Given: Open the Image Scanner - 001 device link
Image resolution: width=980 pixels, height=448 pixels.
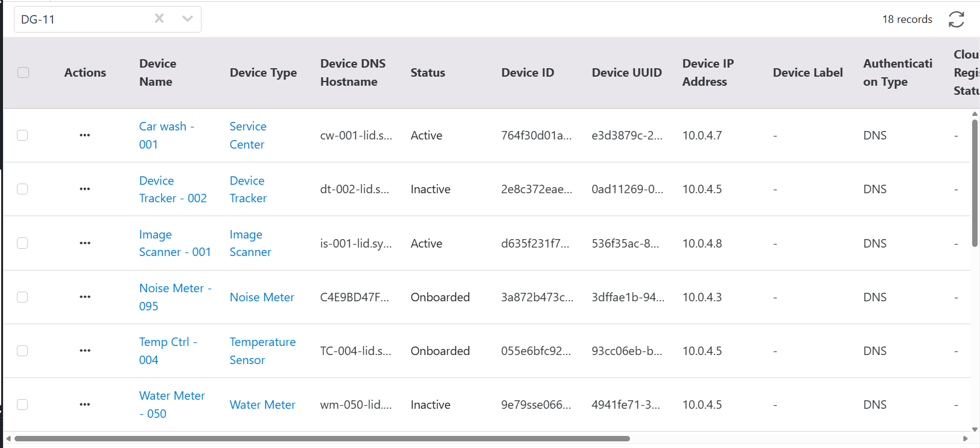Looking at the screenshot, I should coord(174,243).
